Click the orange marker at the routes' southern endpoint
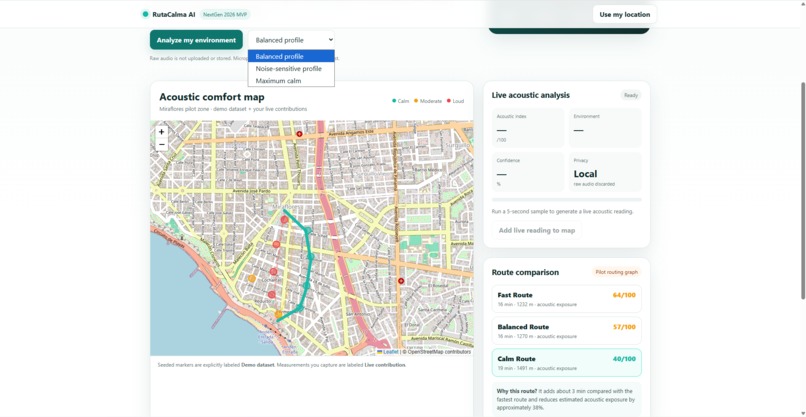Screen dimensions: 806x417 [279, 314]
